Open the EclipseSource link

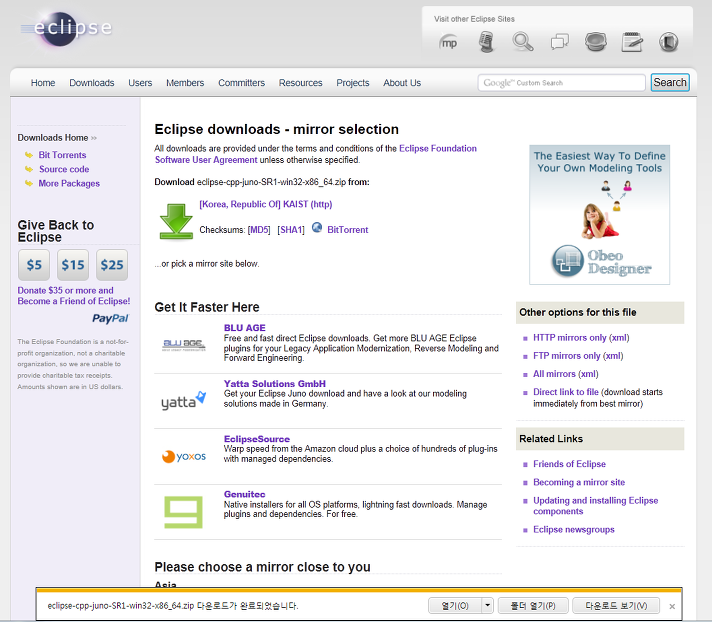click(257, 439)
